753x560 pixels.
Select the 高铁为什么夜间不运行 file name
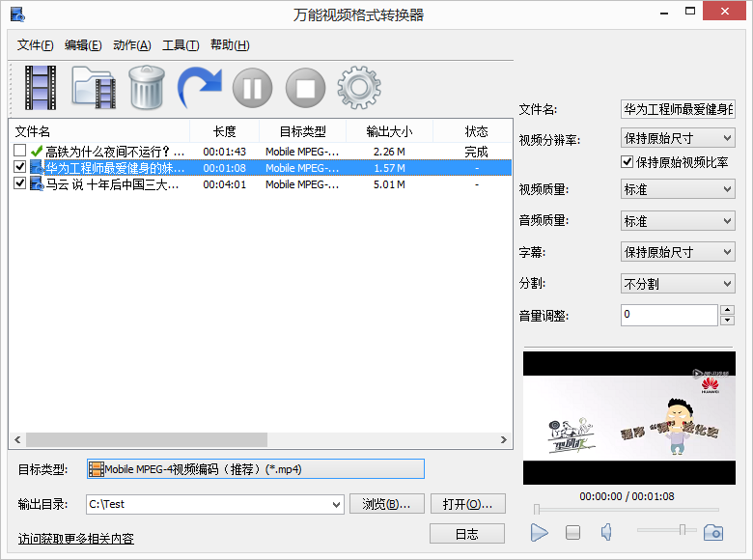[115, 152]
